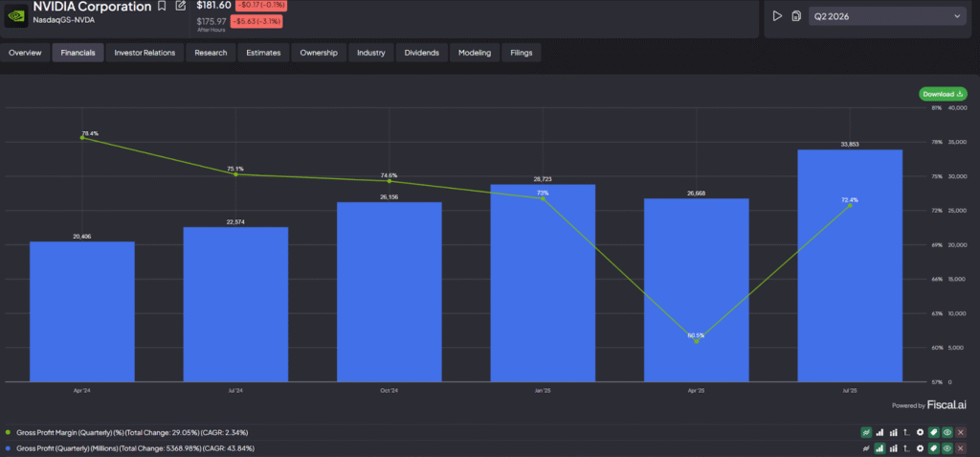This screenshot has height=457, width=980.
Task: Set Gross Profit Margin series to line chart
Action: point(866,432)
